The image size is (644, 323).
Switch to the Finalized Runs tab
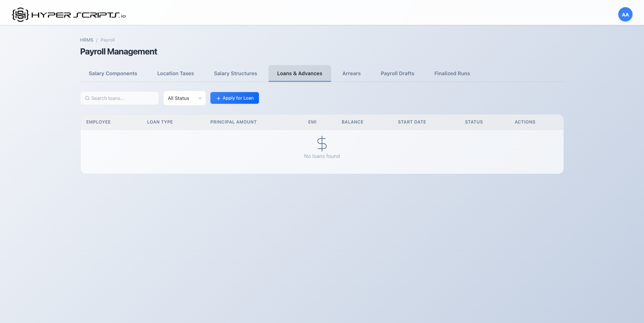(452, 73)
